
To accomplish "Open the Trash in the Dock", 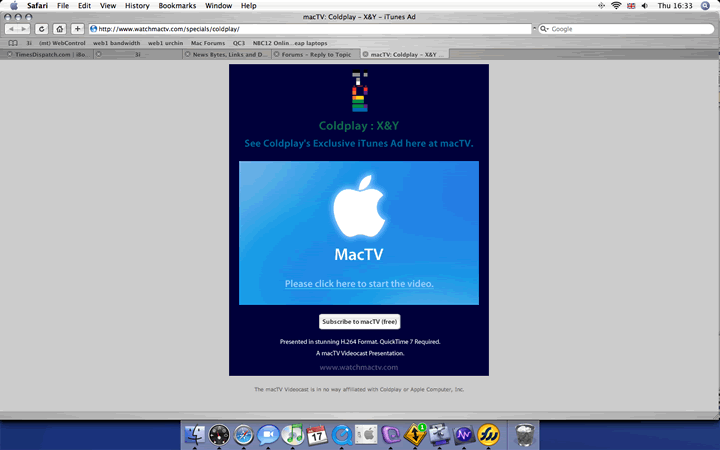I will [524, 434].
